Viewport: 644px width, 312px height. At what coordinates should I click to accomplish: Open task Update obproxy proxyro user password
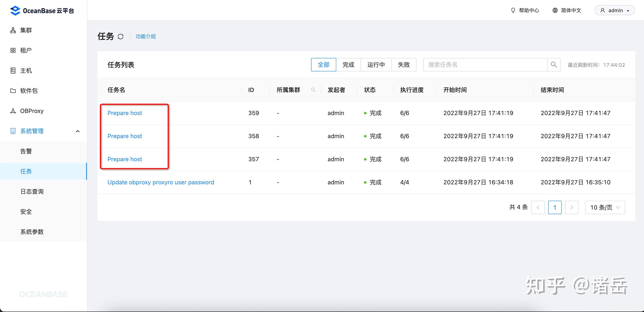(x=160, y=182)
